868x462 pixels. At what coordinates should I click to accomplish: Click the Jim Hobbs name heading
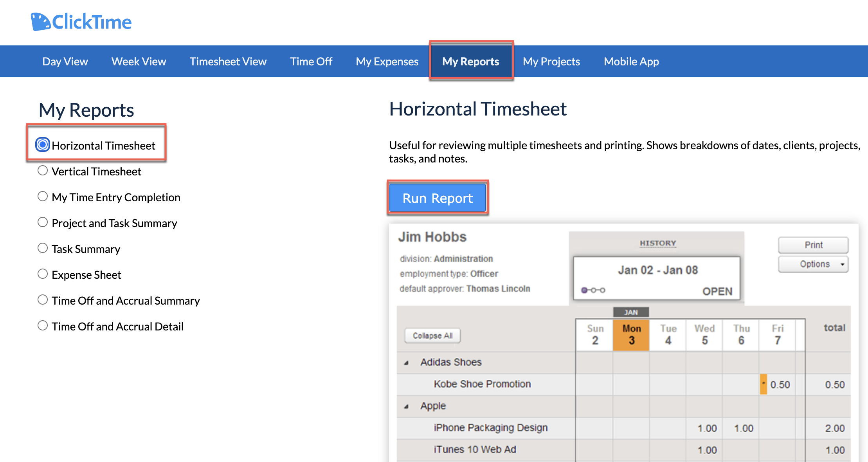432,237
